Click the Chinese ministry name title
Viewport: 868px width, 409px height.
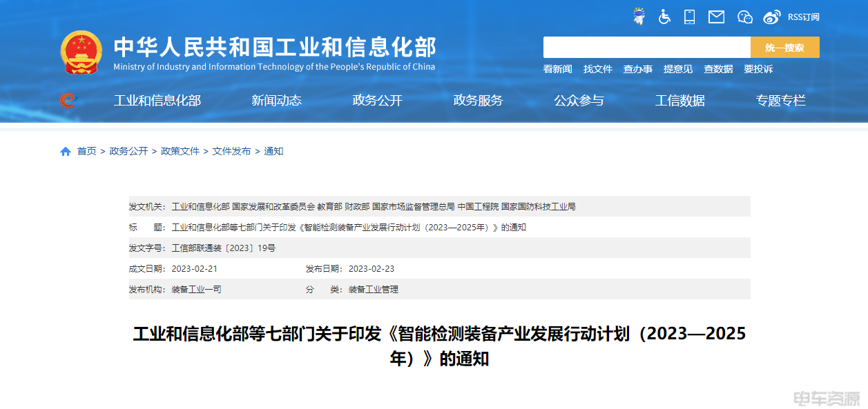pos(275,47)
